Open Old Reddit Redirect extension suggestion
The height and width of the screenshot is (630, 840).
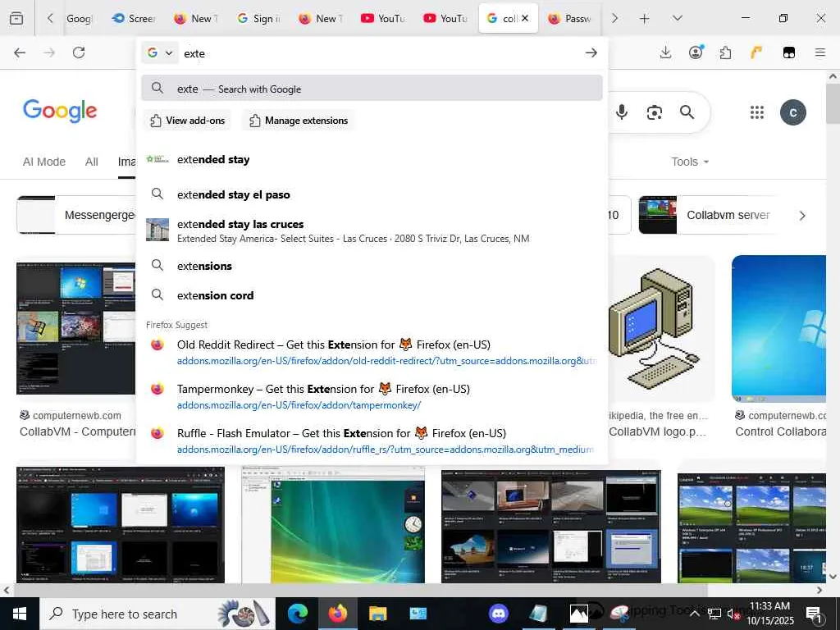372,352
